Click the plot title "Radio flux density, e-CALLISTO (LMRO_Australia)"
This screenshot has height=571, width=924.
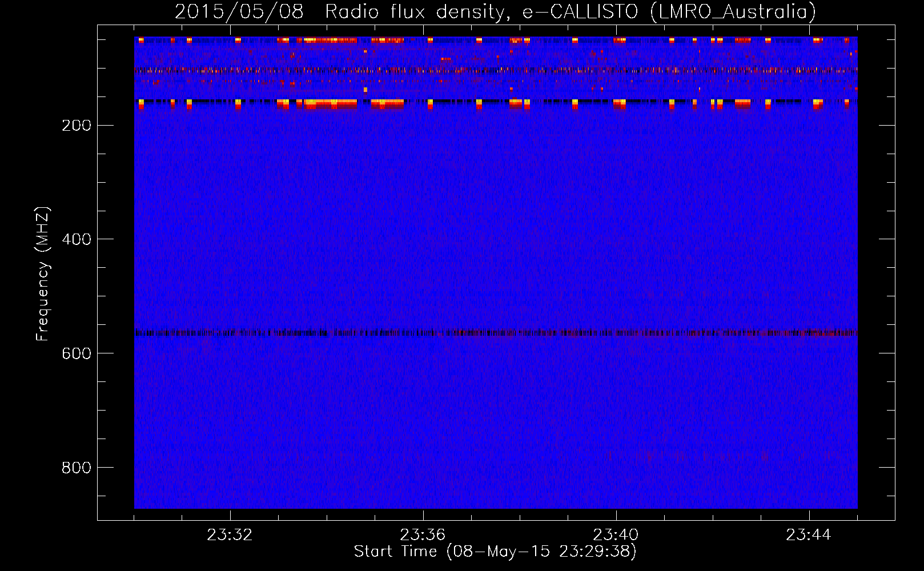coord(571,12)
